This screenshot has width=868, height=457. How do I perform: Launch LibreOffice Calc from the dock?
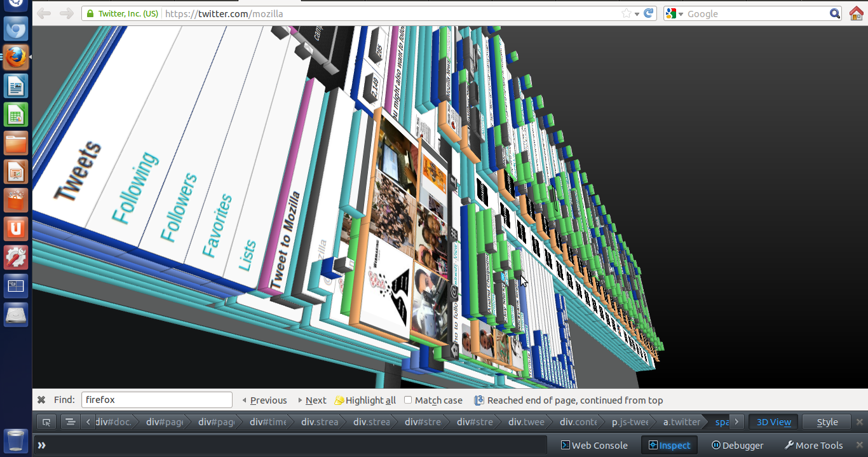pyautogui.click(x=16, y=115)
